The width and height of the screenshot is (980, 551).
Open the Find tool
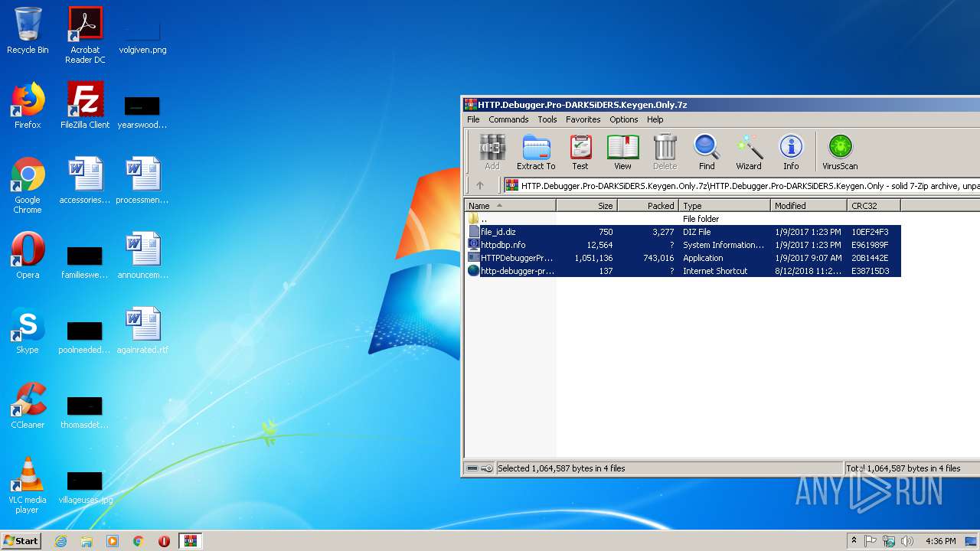coord(707,152)
